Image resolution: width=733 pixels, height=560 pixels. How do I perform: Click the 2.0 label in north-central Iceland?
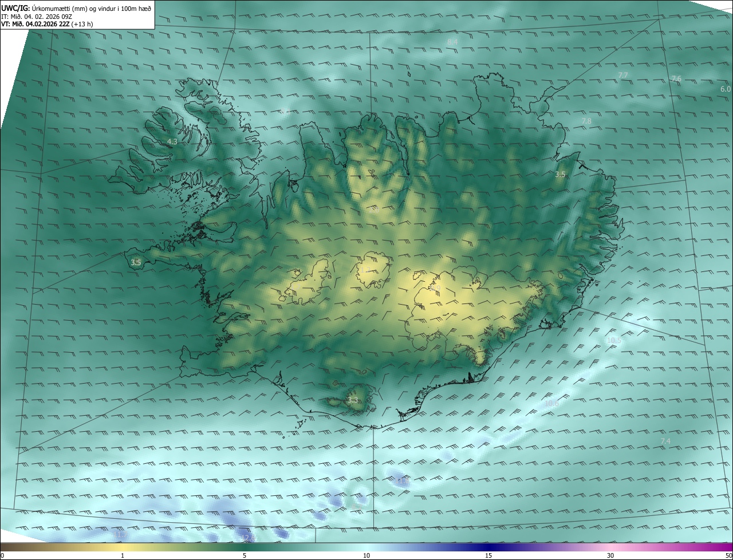point(375,210)
